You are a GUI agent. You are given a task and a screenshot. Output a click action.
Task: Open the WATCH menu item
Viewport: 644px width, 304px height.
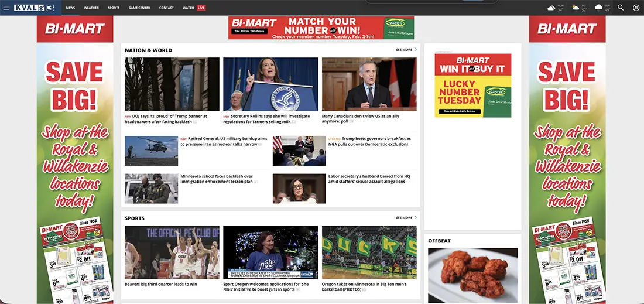point(189,8)
